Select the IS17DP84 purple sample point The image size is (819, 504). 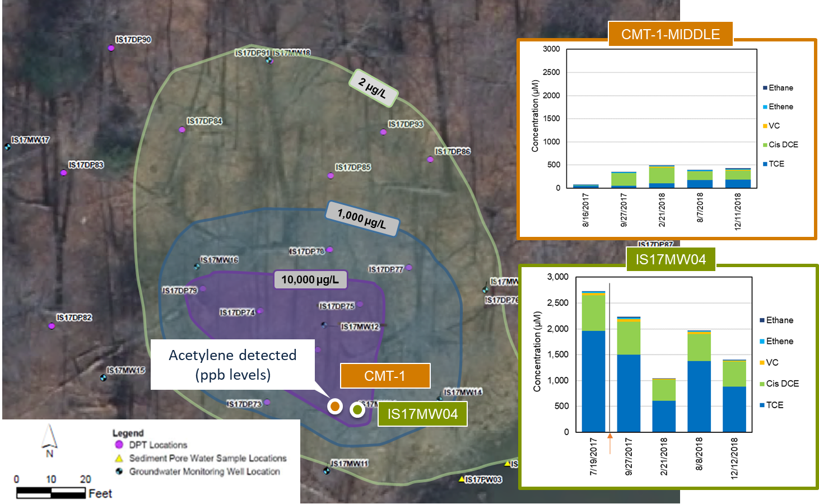182,129
